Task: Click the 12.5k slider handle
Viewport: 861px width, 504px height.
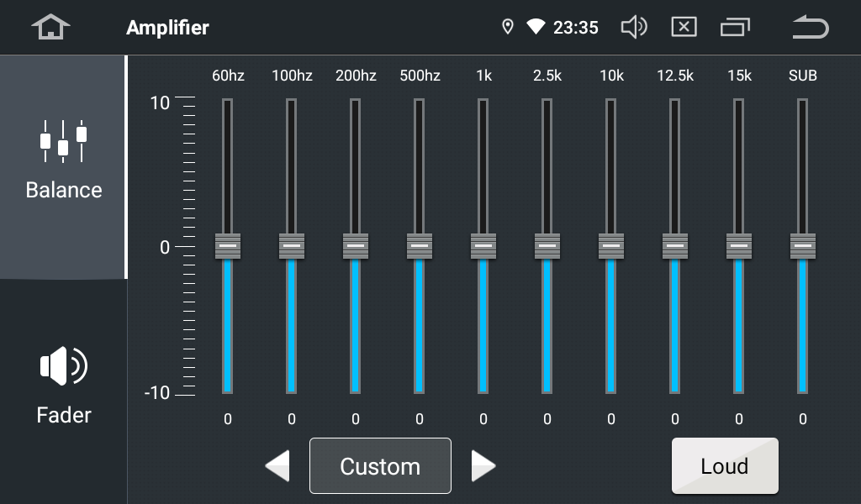Action: (x=675, y=246)
